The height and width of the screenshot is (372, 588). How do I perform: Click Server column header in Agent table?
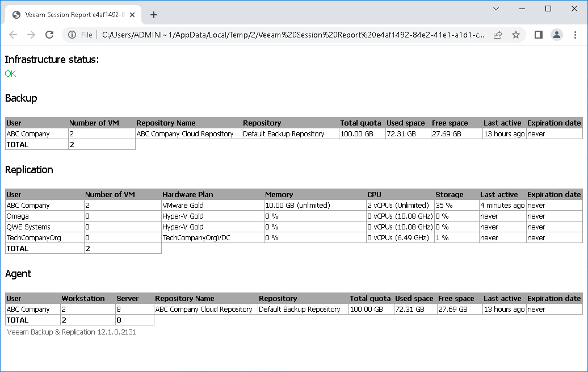tap(128, 298)
